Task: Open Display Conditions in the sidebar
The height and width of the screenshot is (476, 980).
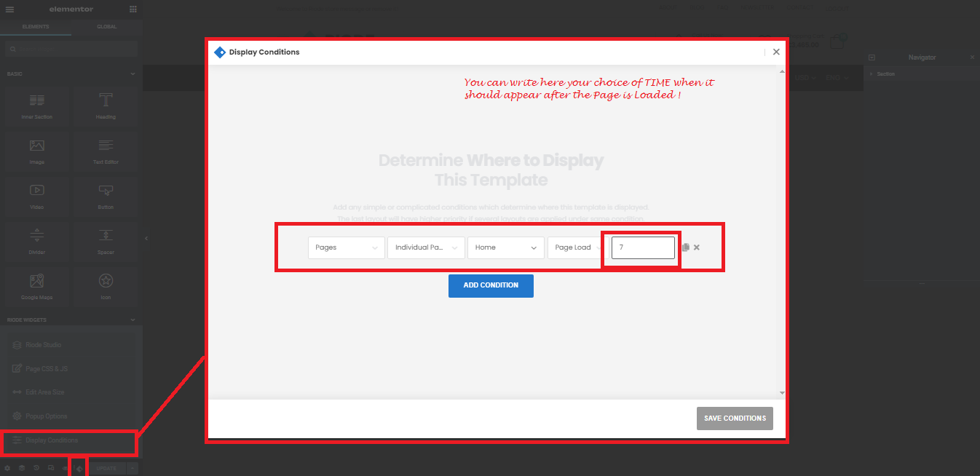Action: tap(71, 440)
